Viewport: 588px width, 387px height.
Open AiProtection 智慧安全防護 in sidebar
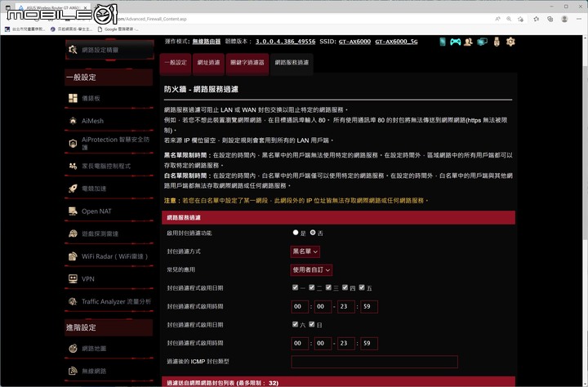[109, 143]
